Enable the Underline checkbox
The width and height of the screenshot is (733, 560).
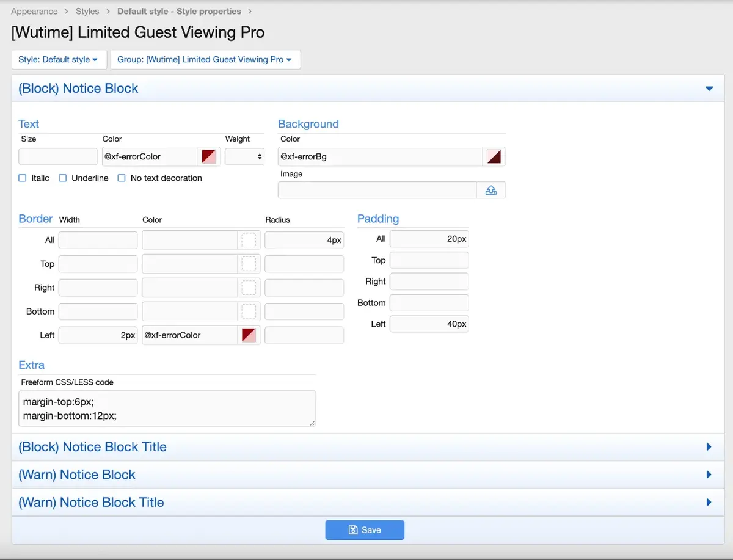63,178
